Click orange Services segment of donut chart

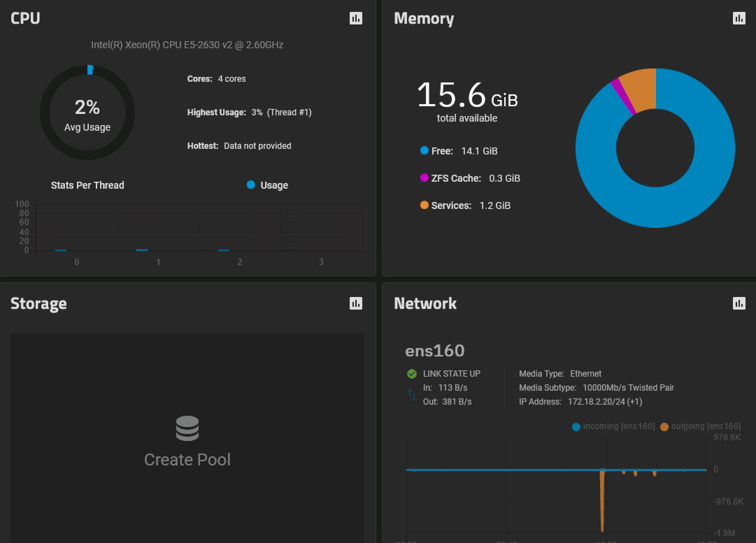click(x=642, y=89)
